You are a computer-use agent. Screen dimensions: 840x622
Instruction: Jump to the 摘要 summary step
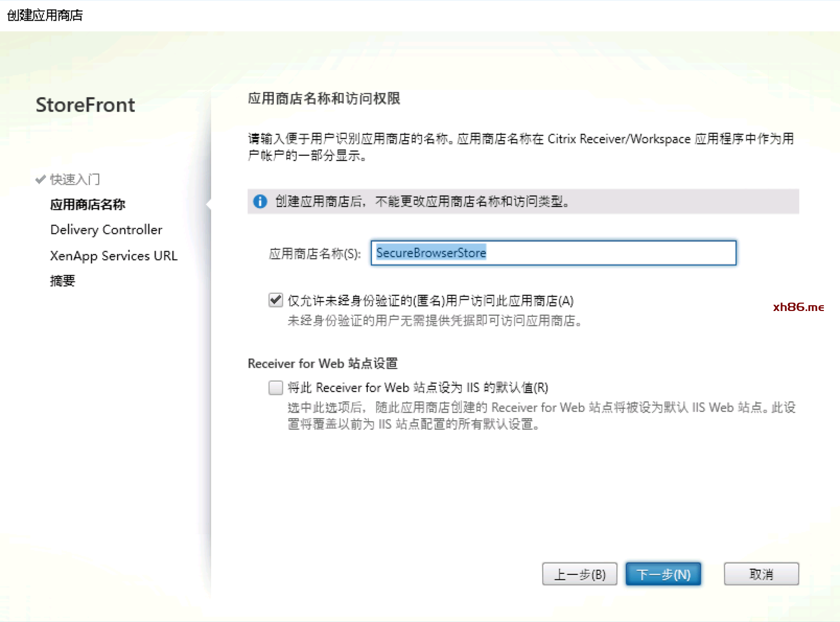pos(62,281)
